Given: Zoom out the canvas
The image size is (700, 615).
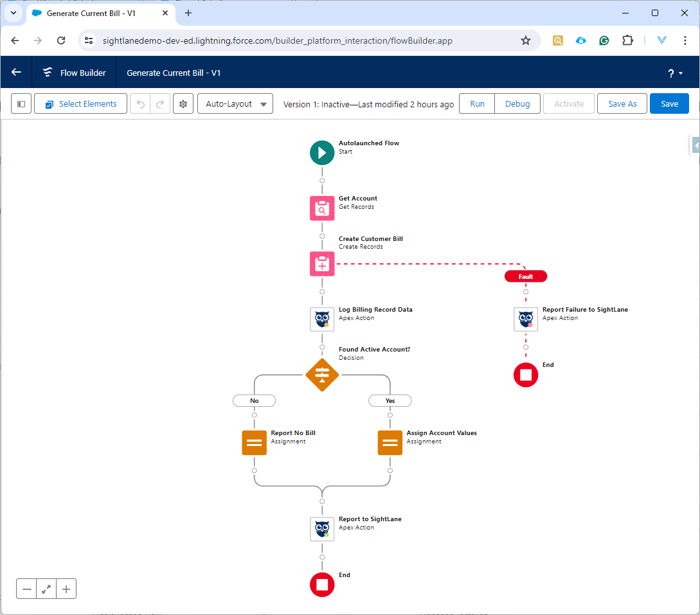Looking at the screenshot, I should 27,589.
